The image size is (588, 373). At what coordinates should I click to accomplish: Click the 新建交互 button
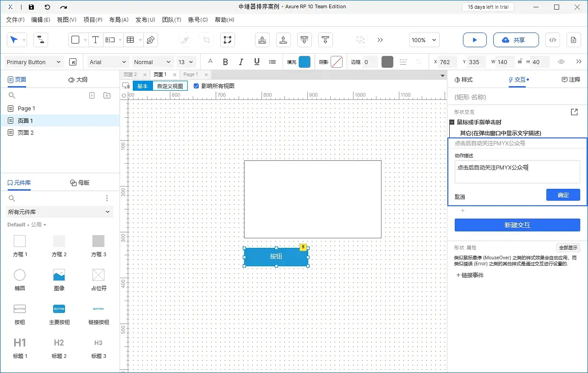coord(517,225)
